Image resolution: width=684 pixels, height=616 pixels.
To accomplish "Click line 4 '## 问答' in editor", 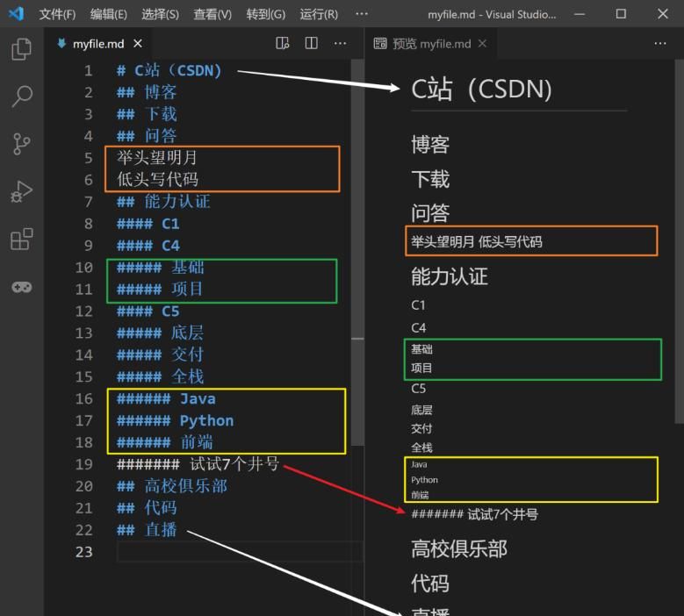I will (147, 136).
